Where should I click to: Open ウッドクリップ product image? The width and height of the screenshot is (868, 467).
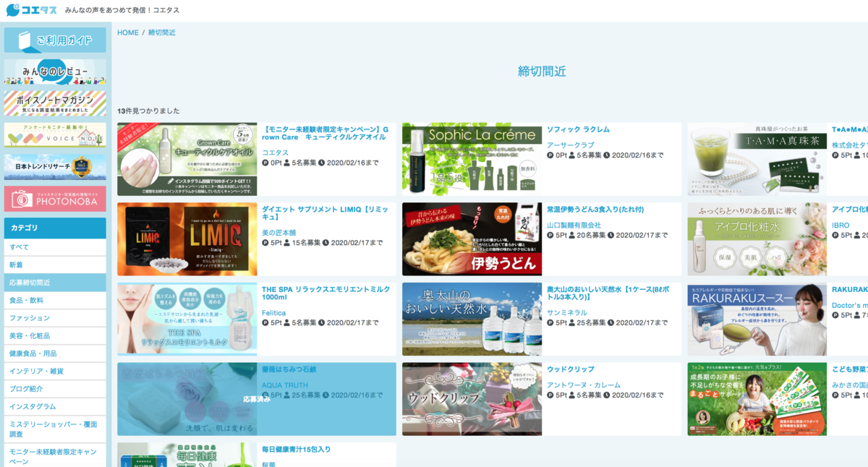(x=472, y=399)
